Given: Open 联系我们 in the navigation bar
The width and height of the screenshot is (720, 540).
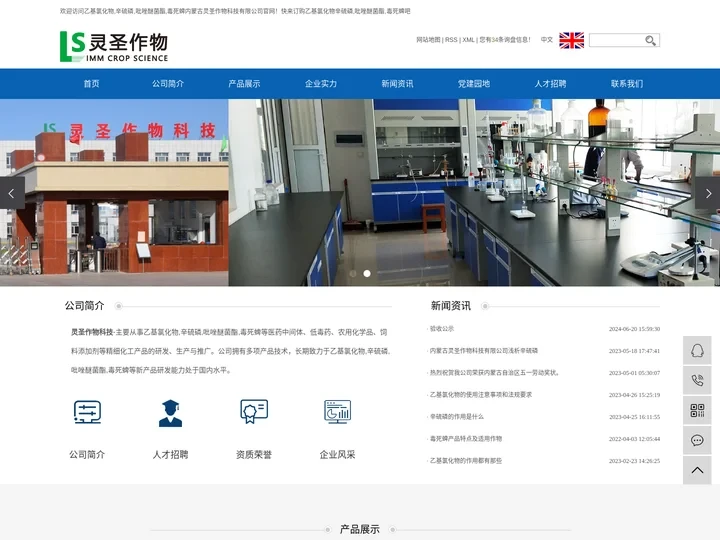Looking at the screenshot, I should pos(627,84).
